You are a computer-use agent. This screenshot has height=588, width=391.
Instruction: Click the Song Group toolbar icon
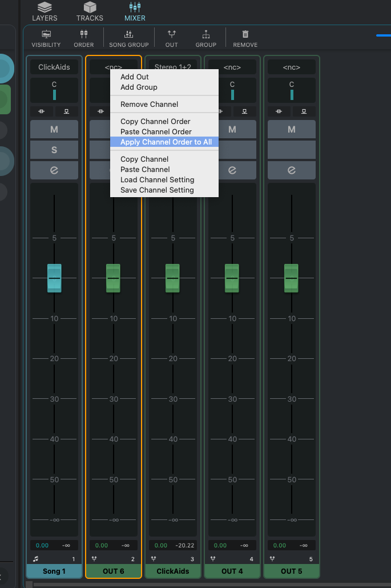point(128,38)
